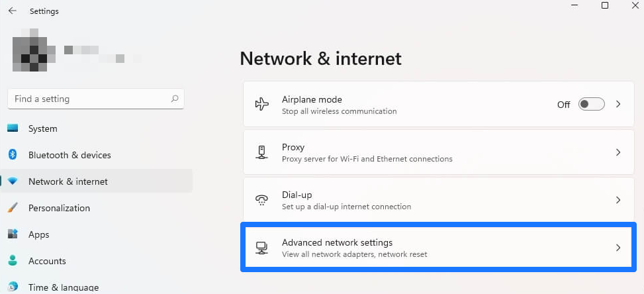
Task: Open Proxy settings via its chevron
Action: (618, 152)
